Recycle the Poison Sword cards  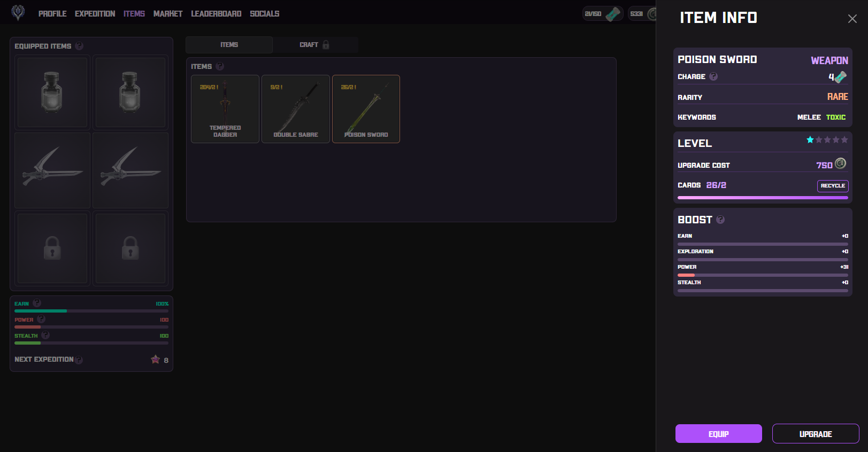[832, 186]
